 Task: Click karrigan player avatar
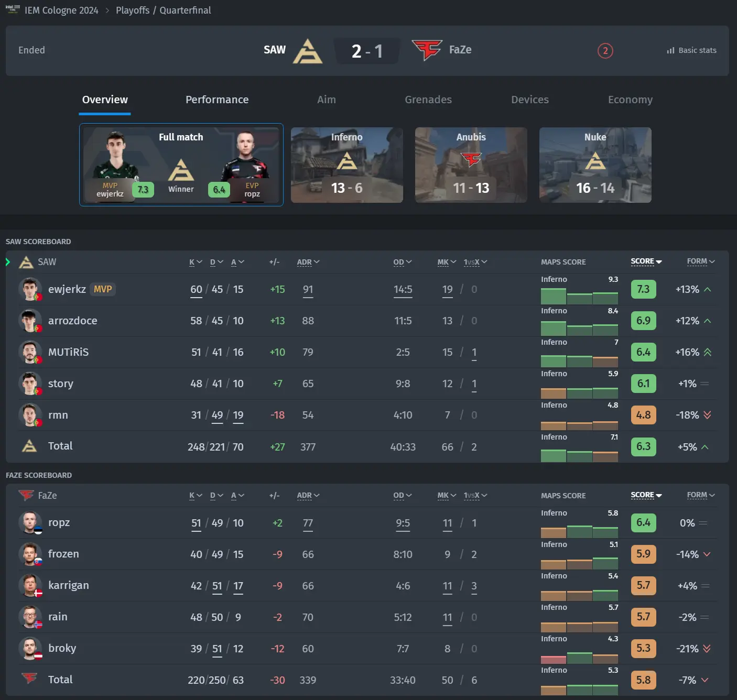click(x=30, y=585)
